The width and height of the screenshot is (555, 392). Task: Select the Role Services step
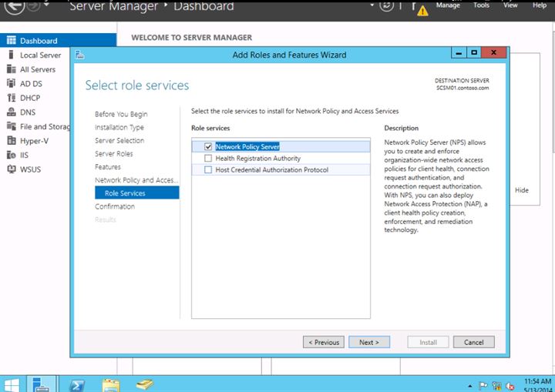(137, 193)
